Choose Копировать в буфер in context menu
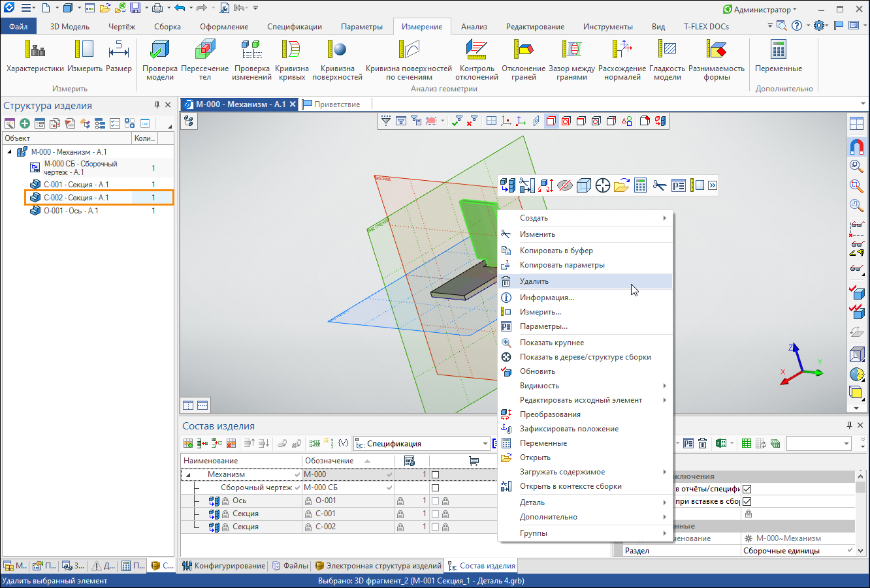Screen dimensions: 870x588 [585, 251]
